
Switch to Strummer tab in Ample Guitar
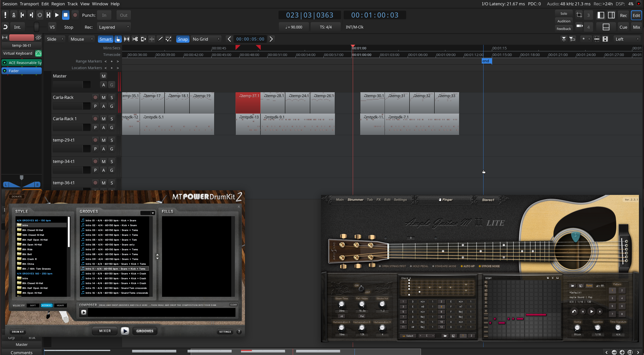pyautogui.click(x=355, y=200)
